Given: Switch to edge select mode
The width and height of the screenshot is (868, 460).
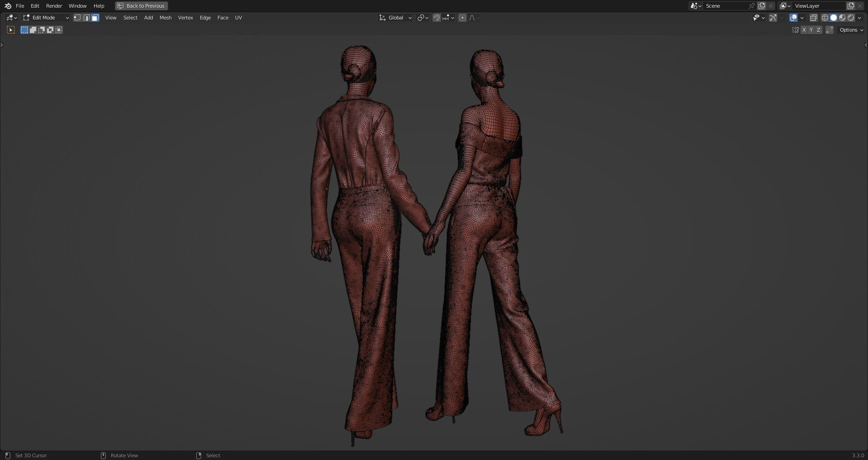Looking at the screenshot, I should tap(86, 18).
